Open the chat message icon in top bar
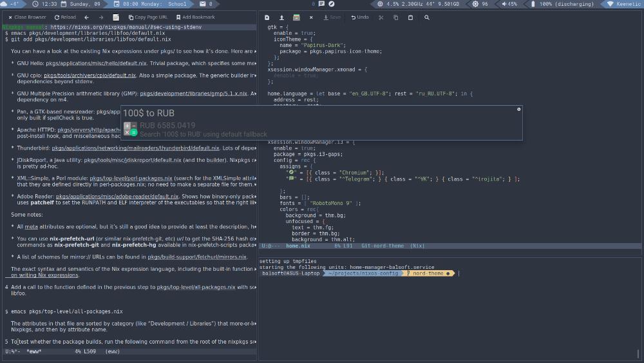Image resolution: width=644 pixels, height=363 pixels. click(x=321, y=4)
